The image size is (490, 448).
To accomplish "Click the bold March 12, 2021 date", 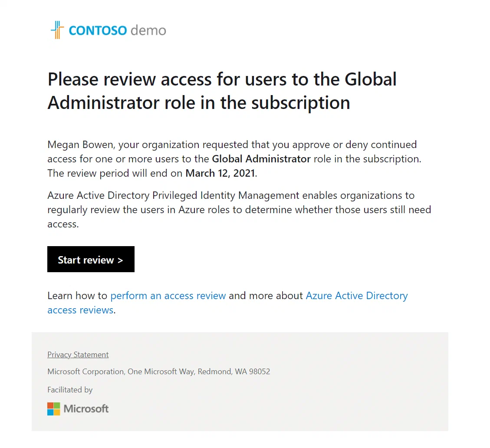I will [x=220, y=173].
